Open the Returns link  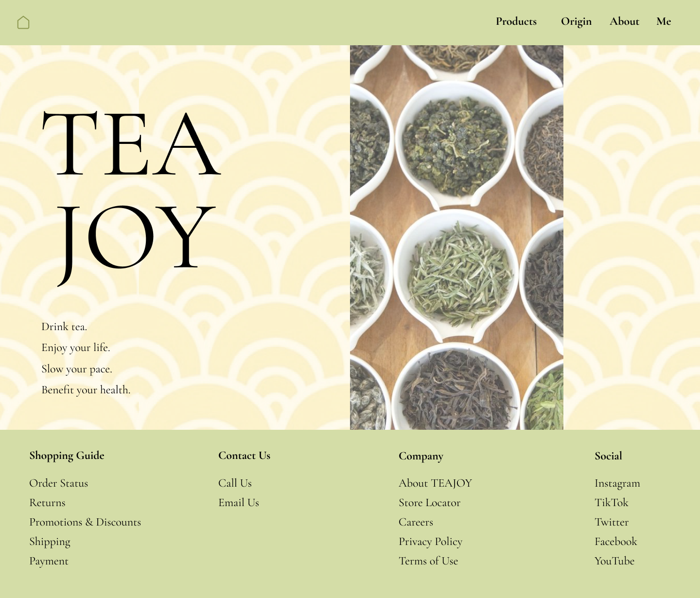pyautogui.click(x=47, y=503)
